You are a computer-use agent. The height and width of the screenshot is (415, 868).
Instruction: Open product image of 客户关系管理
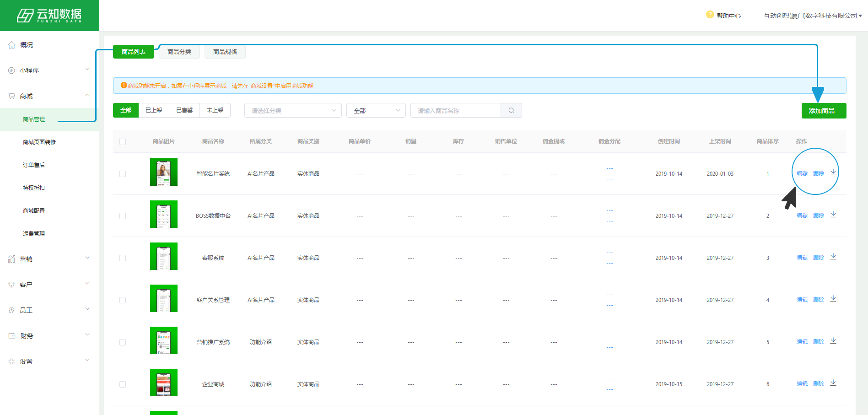[164, 298]
